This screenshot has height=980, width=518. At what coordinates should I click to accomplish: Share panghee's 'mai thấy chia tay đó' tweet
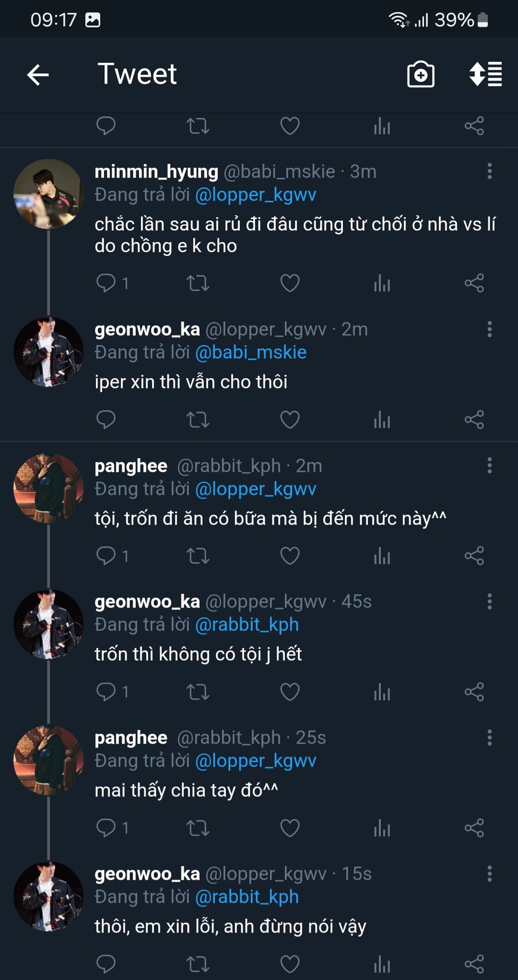coord(474,828)
